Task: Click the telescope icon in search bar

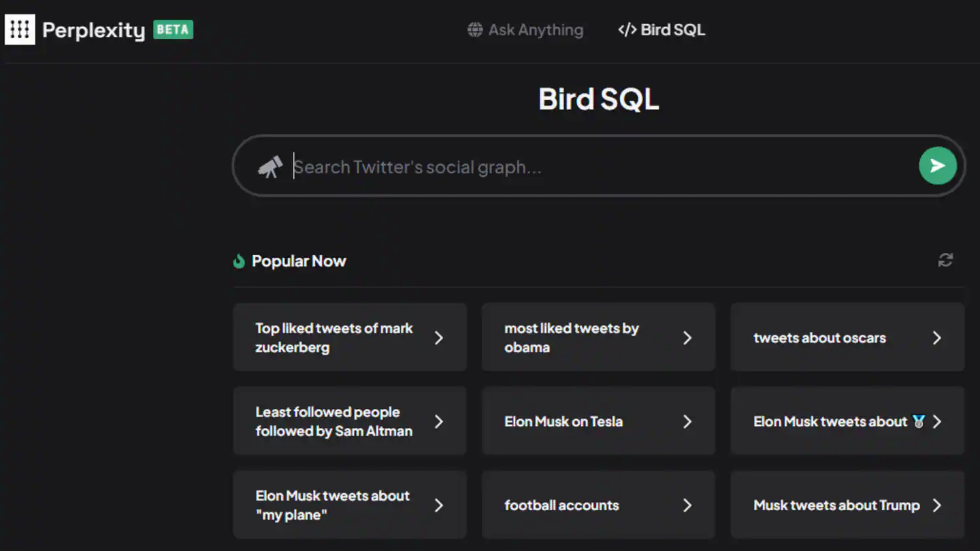Action: pyautogui.click(x=270, y=167)
